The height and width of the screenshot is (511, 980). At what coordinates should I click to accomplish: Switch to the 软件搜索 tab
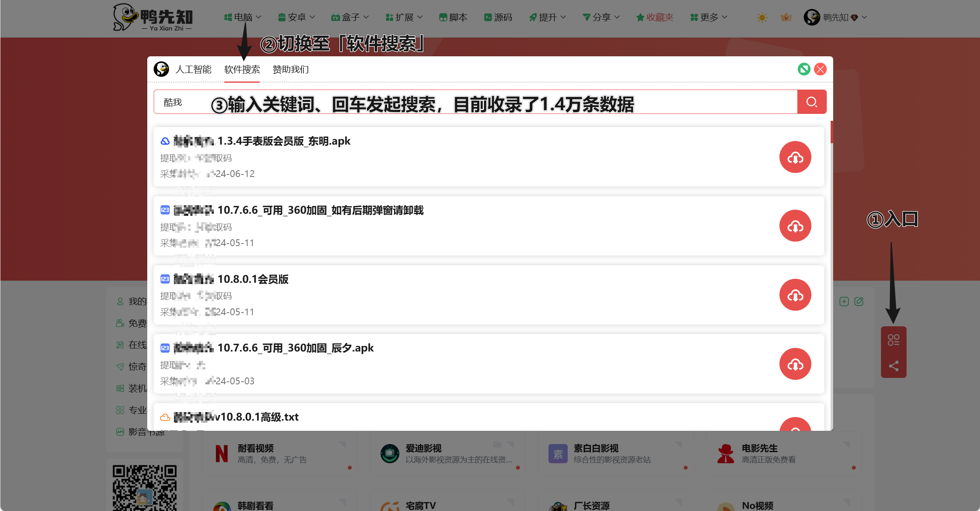click(x=242, y=70)
